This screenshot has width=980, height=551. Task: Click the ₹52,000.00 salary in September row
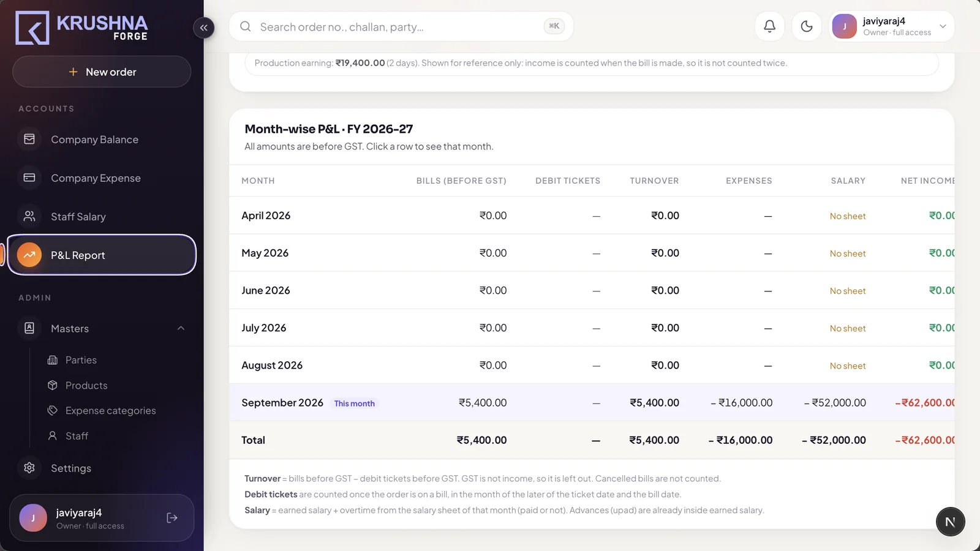[835, 403]
